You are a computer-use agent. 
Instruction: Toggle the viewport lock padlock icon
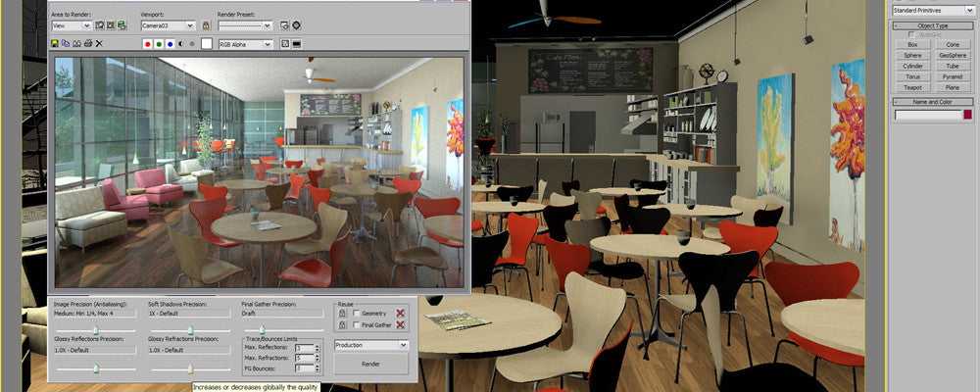click(x=206, y=24)
